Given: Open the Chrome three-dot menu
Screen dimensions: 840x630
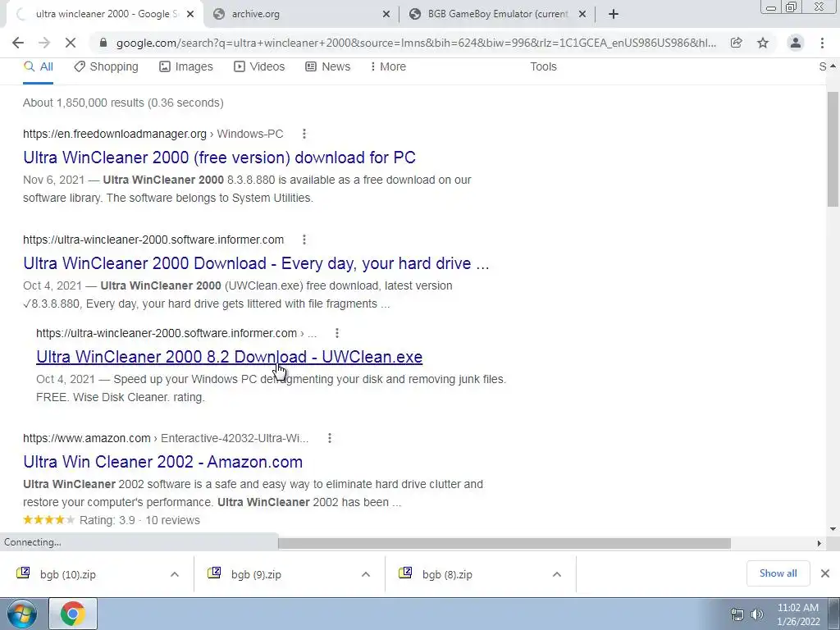Looking at the screenshot, I should coord(822,43).
